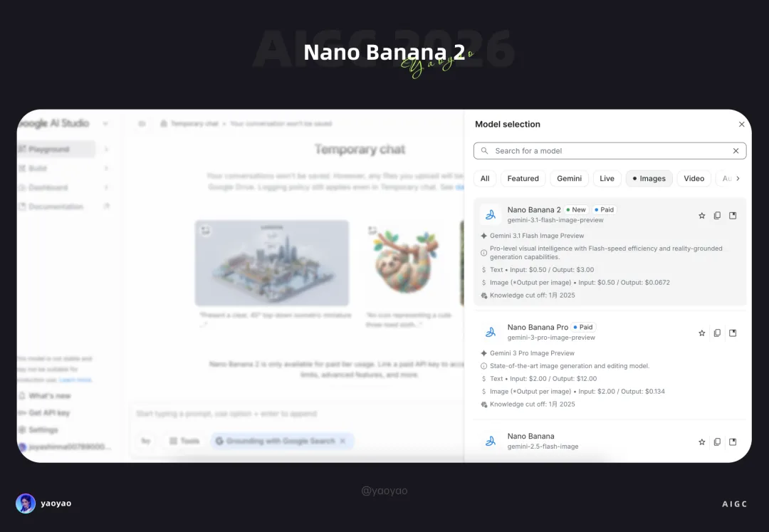Toggle the Featured filter chip
769x532 pixels.
523,179
